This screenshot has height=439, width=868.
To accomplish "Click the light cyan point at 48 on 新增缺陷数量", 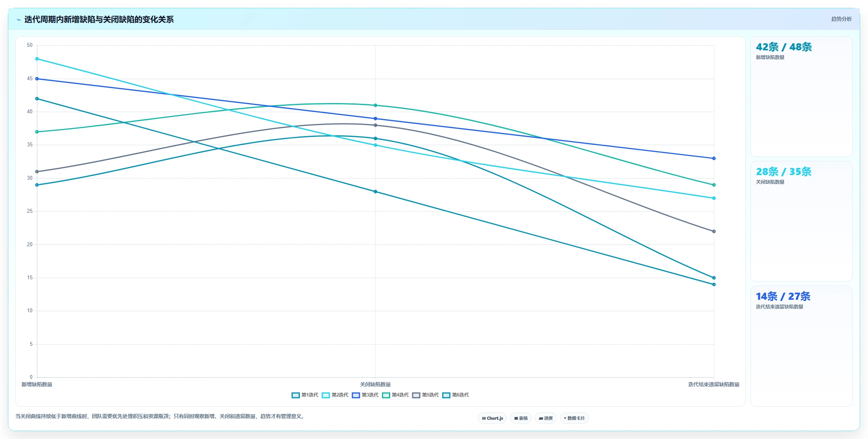I will [37, 59].
